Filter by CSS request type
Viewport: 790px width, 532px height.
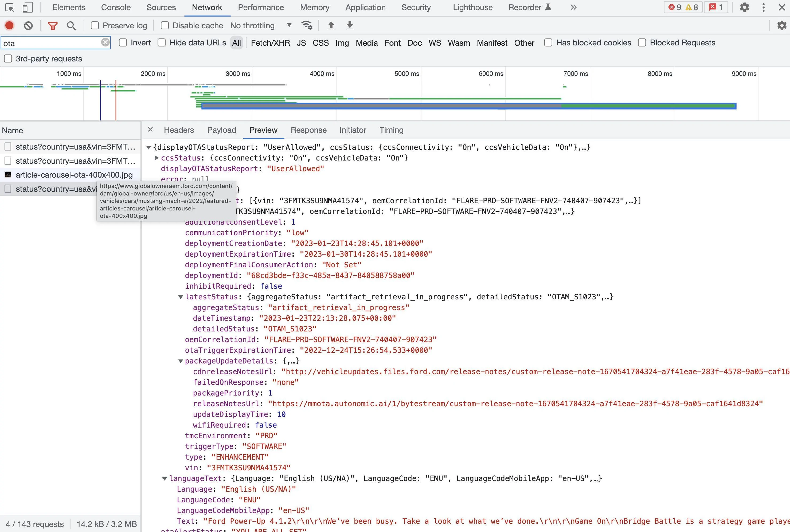click(x=320, y=43)
